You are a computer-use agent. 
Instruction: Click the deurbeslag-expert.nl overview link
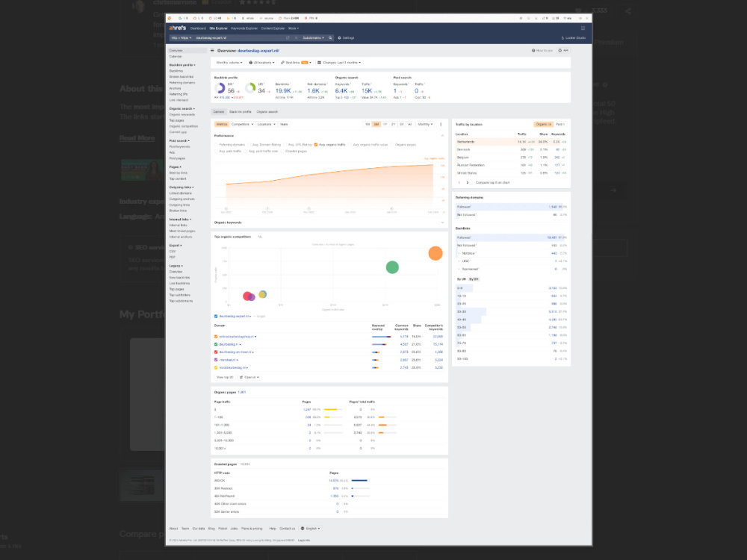click(x=258, y=51)
